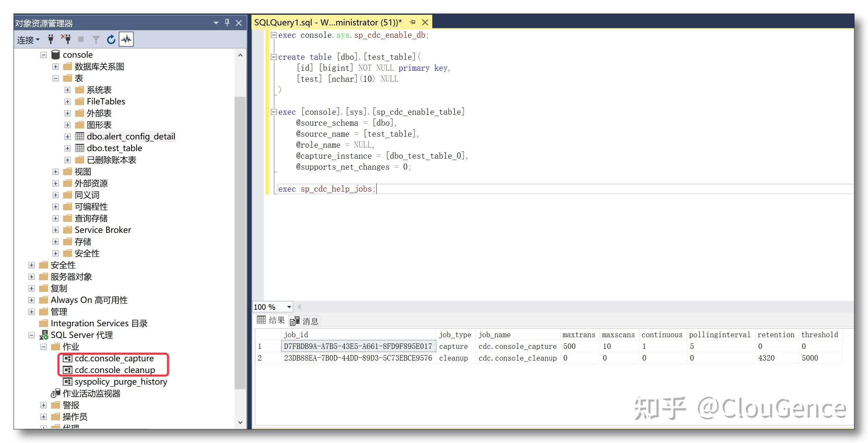Viewport: 868px width, 443px height.
Task: Expand the 系统表 system tables node
Action: [x=67, y=90]
